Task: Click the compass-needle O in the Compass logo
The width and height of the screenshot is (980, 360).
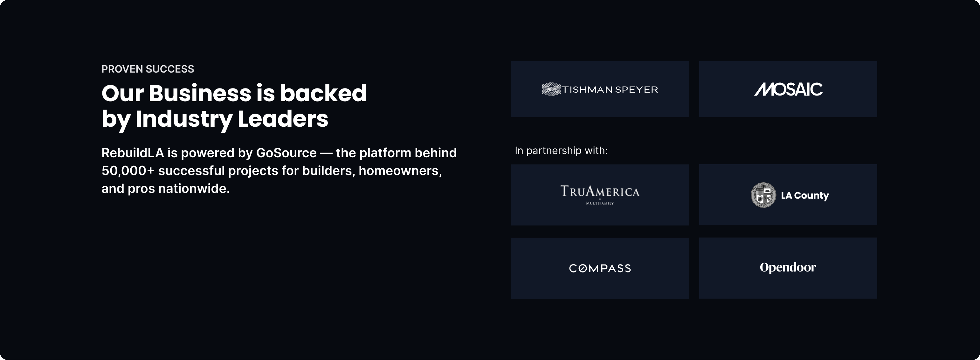Action: click(583, 269)
